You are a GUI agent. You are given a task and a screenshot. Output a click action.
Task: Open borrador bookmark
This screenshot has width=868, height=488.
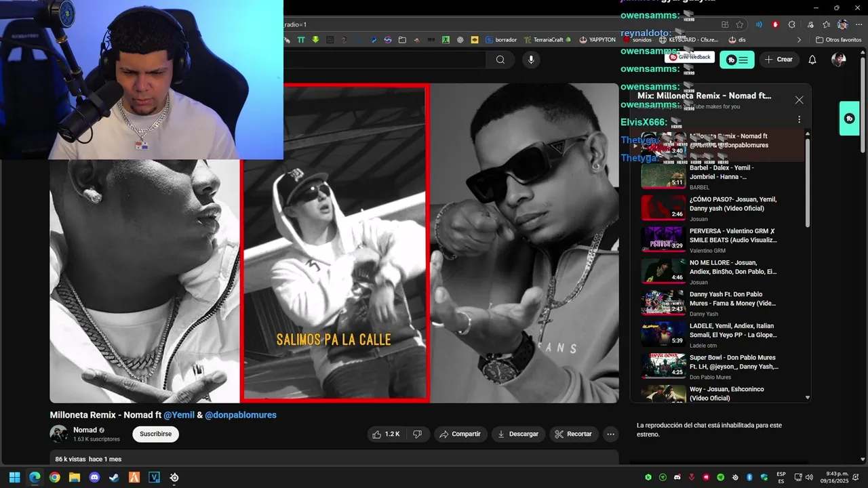[x=500, y=40]
